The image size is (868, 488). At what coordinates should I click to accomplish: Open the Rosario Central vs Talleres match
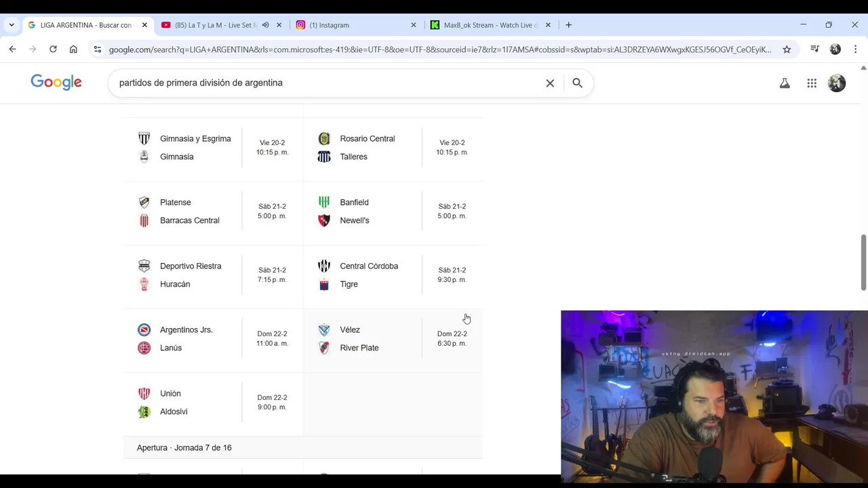pyautogui.click(x=392, y=148)
